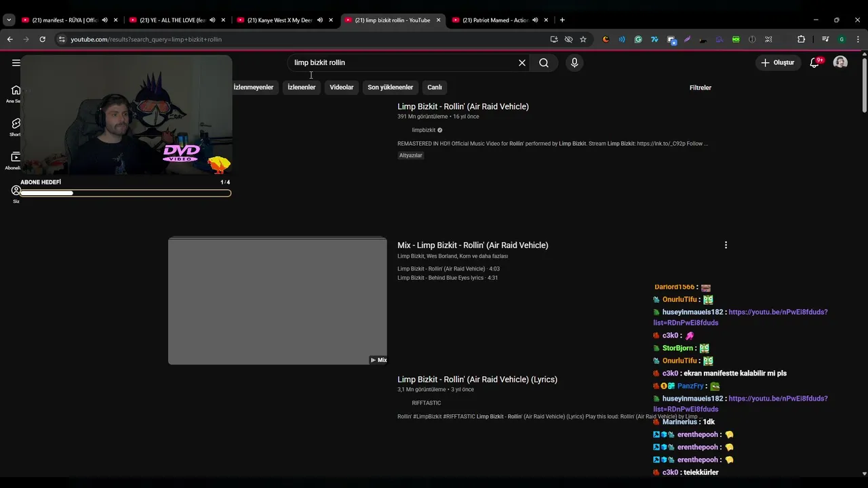Open the RIFFTASTIC channel link

click(x=427, y=403)
